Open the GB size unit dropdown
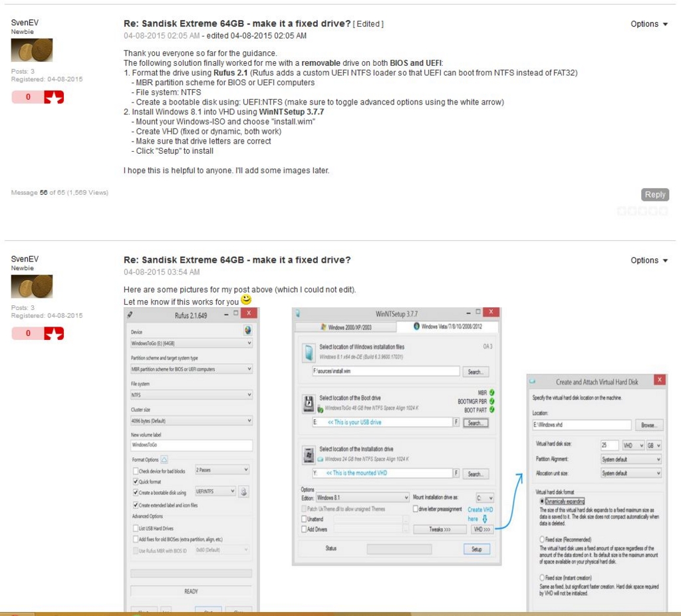The width and height of the screenshot is (681, 616). 654,445
